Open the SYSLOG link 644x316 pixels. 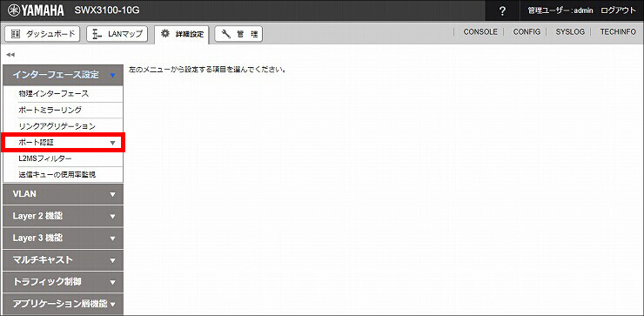(x=570, y=31)
